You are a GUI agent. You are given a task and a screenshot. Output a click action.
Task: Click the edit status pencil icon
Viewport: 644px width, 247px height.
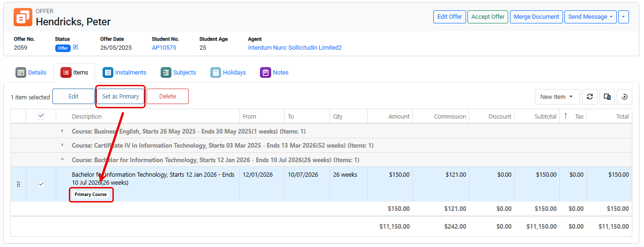(x=75, y=47)
